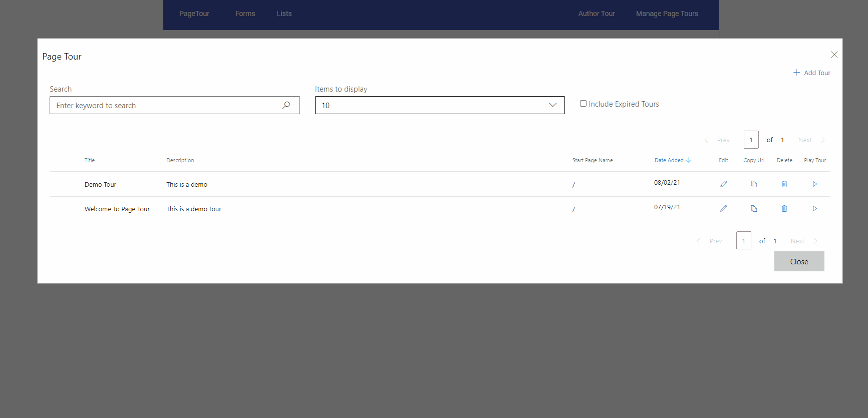
Task: Click the bottom page number box
Action: point(744,240)
